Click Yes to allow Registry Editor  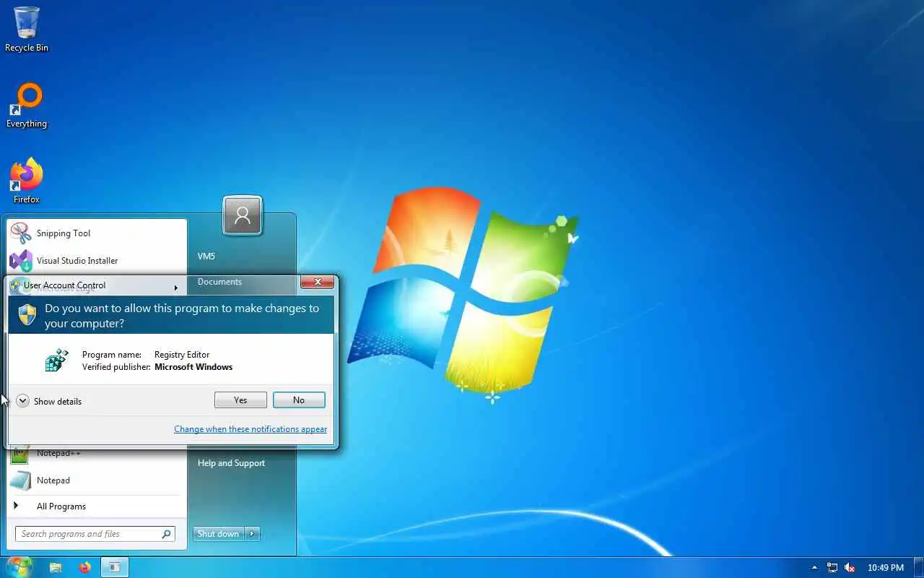pyautogui.click(x=240, y=400)
